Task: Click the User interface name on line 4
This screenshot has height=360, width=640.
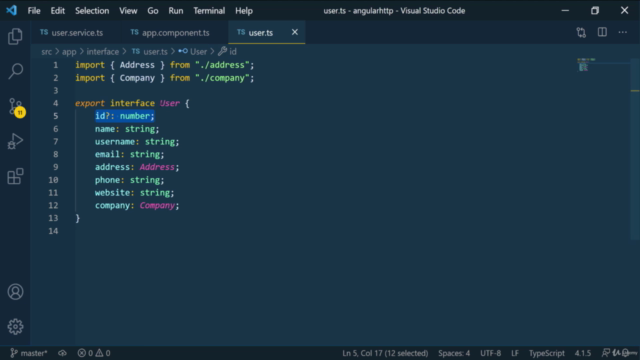Action: pyautogui.click(x=169, y=103)
